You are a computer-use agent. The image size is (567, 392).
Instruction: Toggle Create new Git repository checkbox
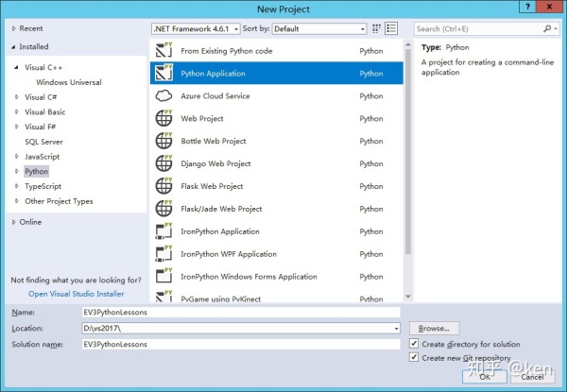(414, 357)
